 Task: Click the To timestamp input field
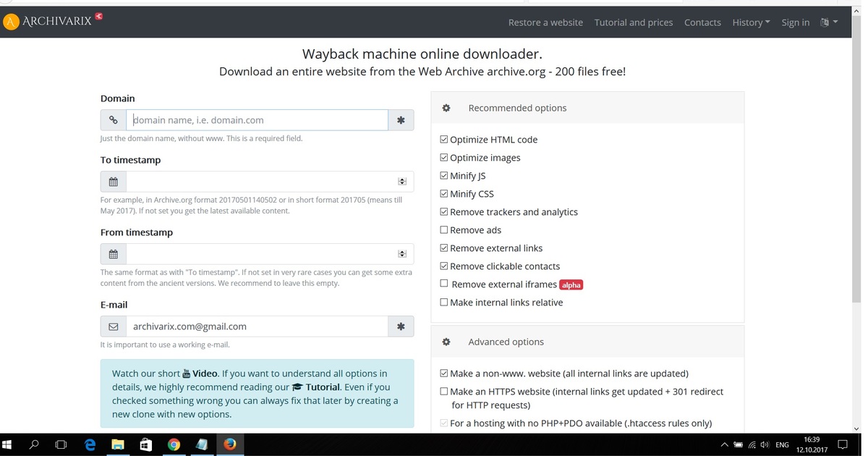coord(270,182)
